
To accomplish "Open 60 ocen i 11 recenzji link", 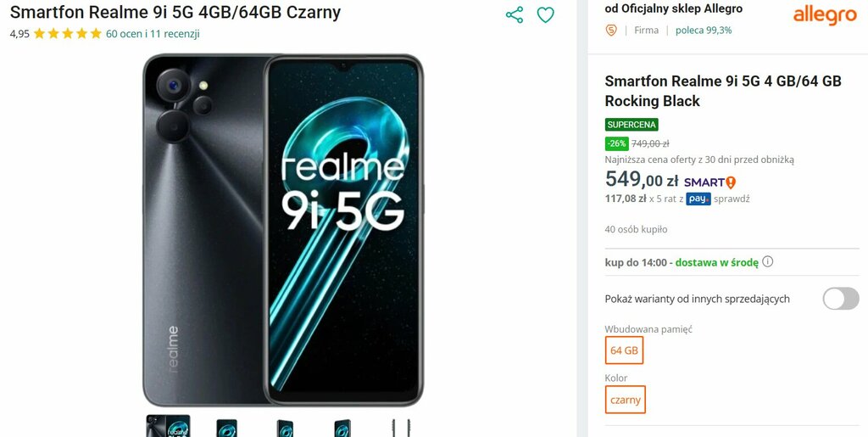I will (153, 34).
